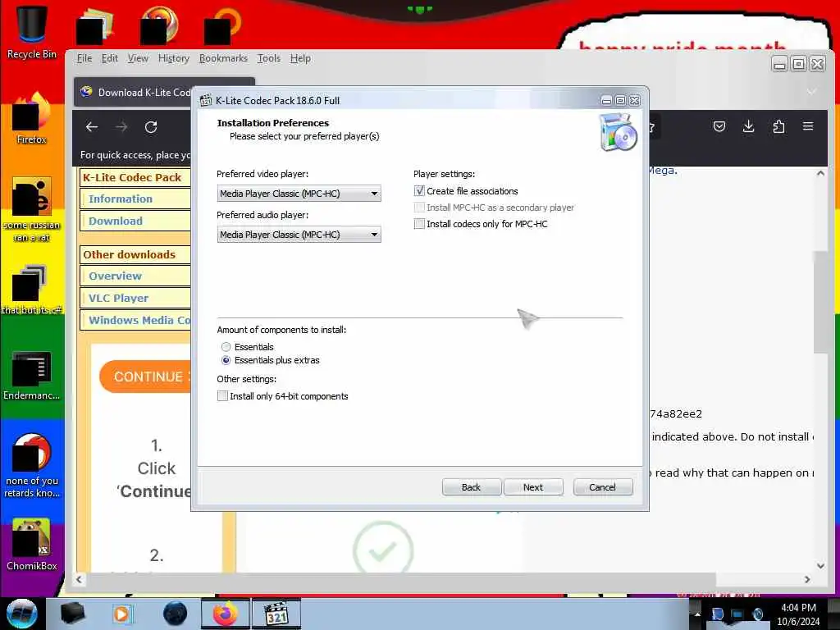Viewport: 840px width, 630px height.
Task: Uncheck Create file associations
Action: pyautogui.click(x=419, y=190)
